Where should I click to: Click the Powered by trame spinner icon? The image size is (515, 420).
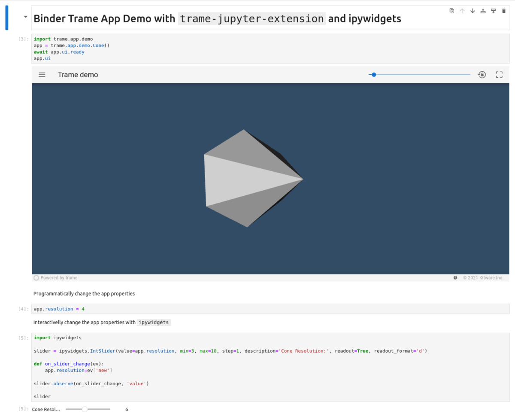coord(36,278)
